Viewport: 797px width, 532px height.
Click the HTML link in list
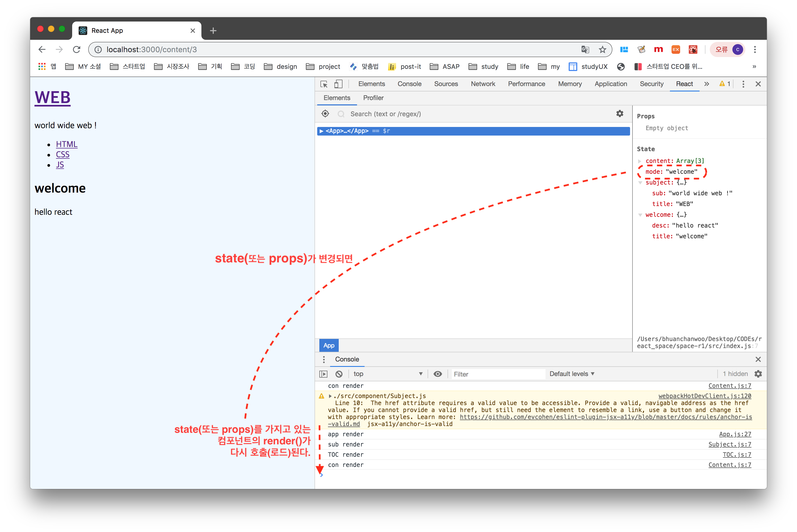click(x=67, y=144)
